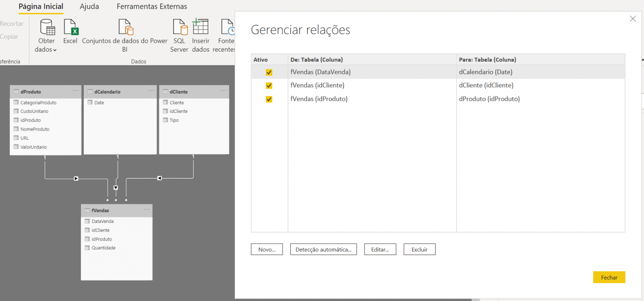Switch to the Ajuda tab

[89, 7]
